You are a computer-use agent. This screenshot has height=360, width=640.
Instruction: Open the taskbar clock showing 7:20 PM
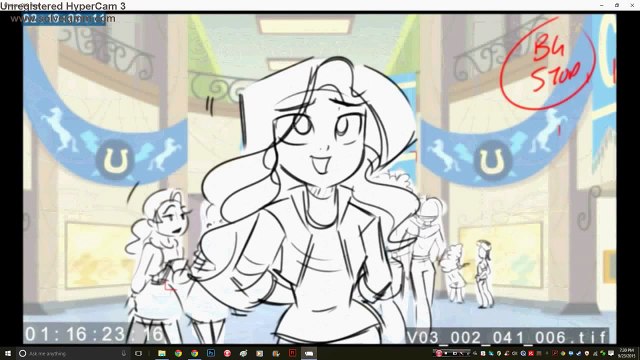click(627, 353)
